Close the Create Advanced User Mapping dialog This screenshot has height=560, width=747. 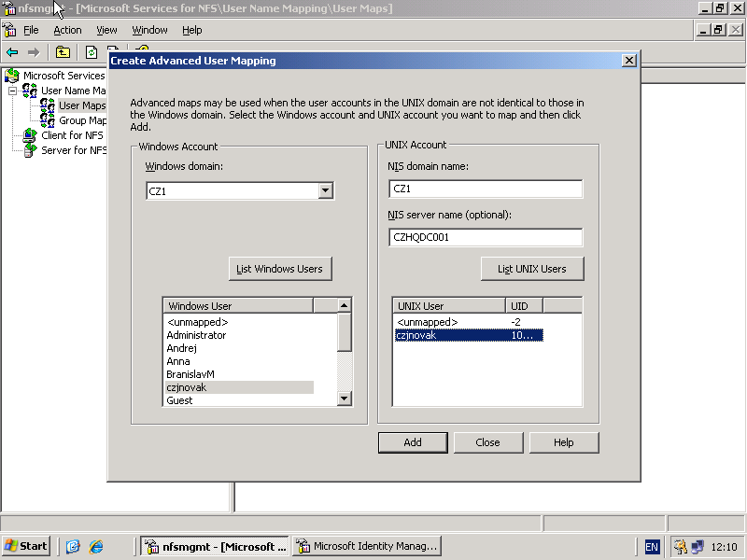click(x=628, y=61)
